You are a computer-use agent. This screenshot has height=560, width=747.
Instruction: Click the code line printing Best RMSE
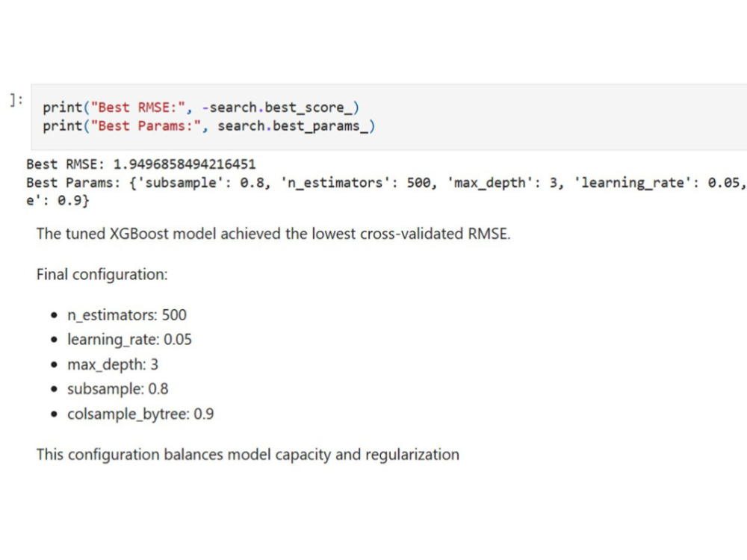(201, 108)
